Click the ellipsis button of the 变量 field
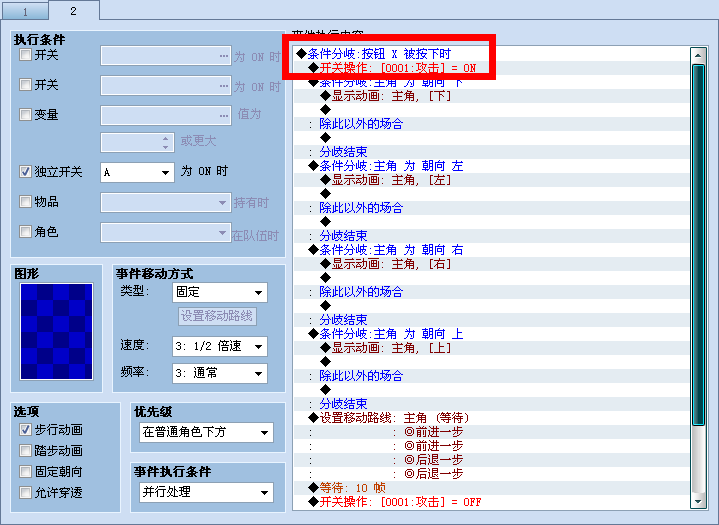The height and width of the screenshot is (525, 719). pyautogui.click(x=224, y=116)
